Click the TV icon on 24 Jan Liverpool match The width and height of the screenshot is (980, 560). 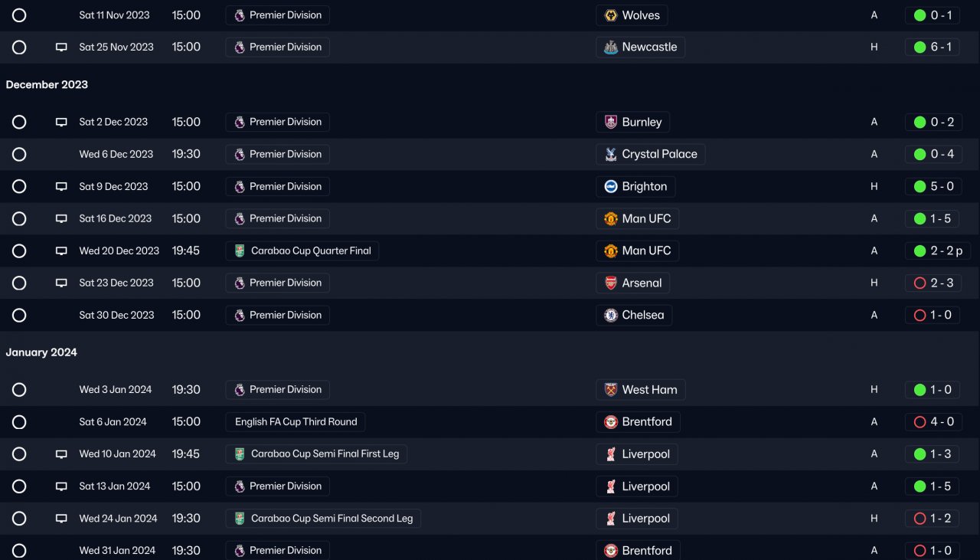(61, 519)
